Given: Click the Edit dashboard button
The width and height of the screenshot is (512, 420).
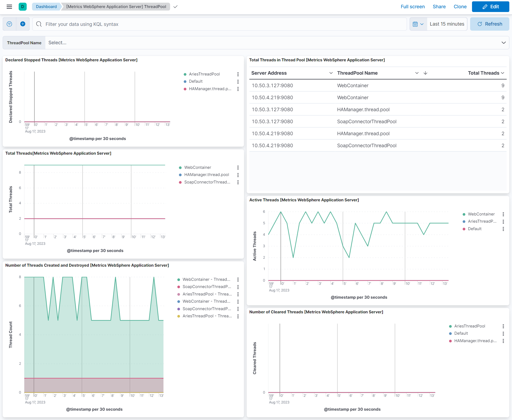Looking at the screenshot, I should (490, 7).
